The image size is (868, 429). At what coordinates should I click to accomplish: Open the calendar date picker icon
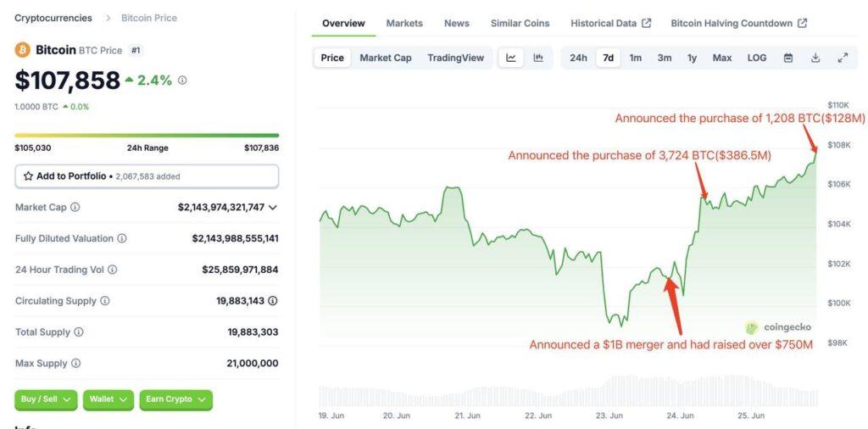pos(788,58)
